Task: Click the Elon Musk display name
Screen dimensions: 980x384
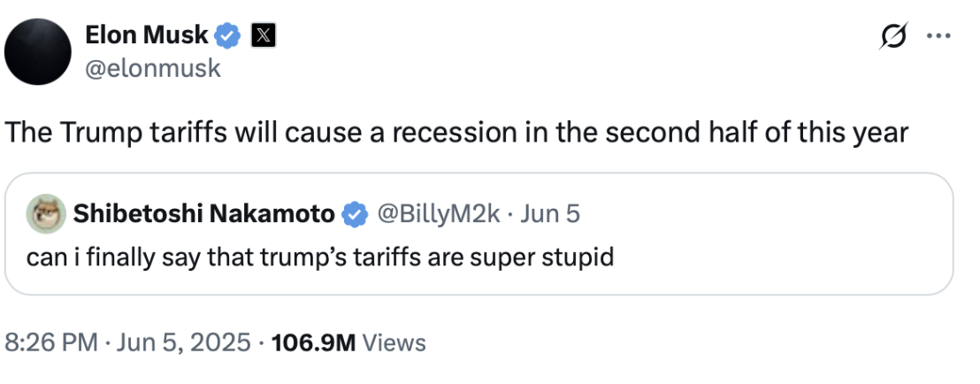Action: click(x=147, y=35)
